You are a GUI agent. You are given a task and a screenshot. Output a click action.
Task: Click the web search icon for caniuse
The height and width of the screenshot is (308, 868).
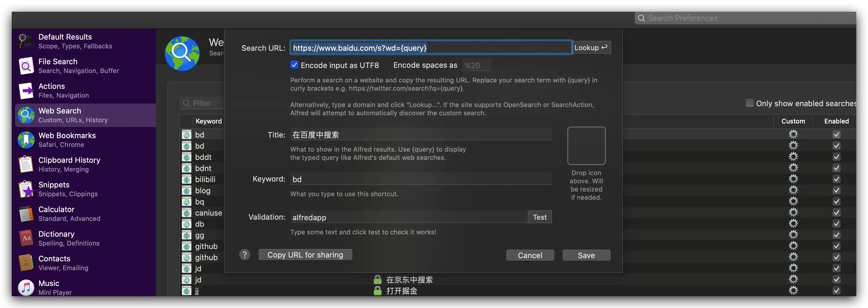click(186, 213)
